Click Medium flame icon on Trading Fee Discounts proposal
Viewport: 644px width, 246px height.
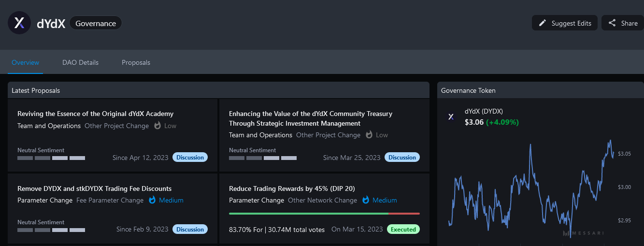[152, 200]
